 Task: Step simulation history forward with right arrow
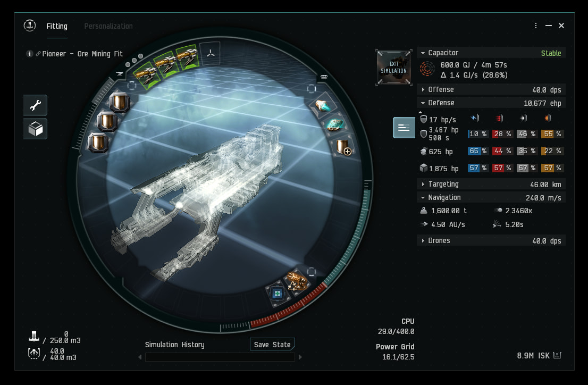click(x=300, y=357)
